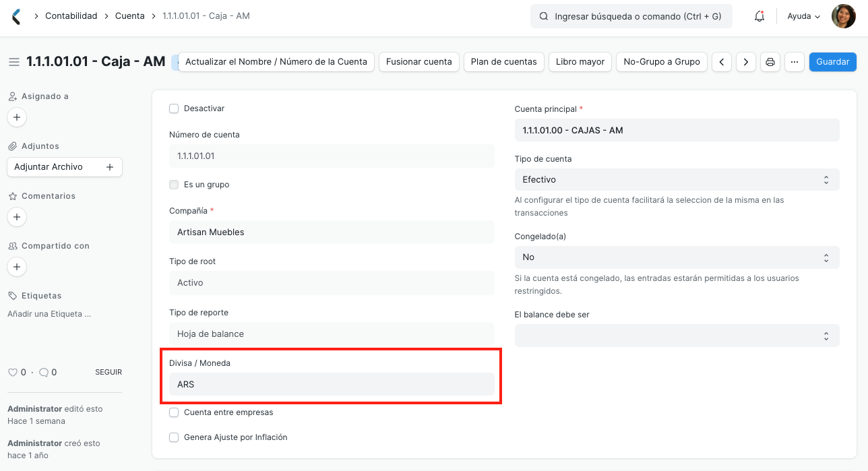Click the Hoja de balance value
The width and height of the screenshot is (868, 471).
[332, 334]
